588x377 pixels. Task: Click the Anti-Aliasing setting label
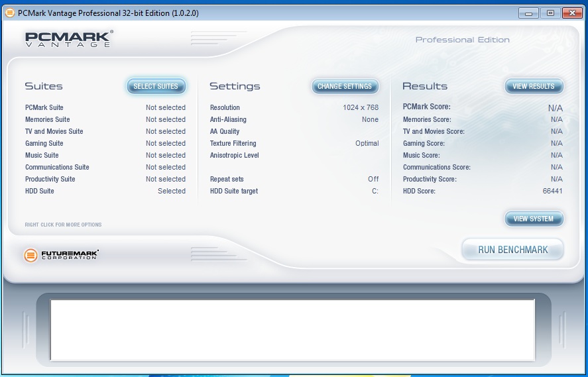(x=228, y=119)
